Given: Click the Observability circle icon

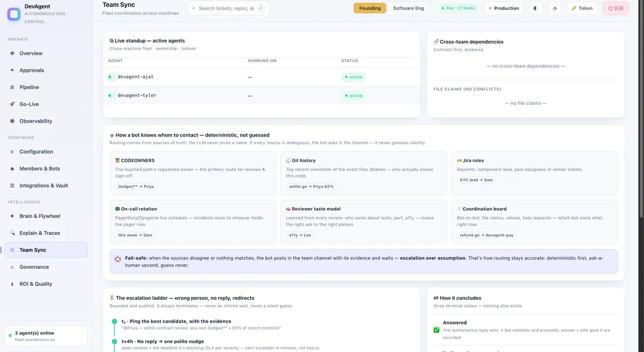Looking at the screenshot, I should (12, 121).
